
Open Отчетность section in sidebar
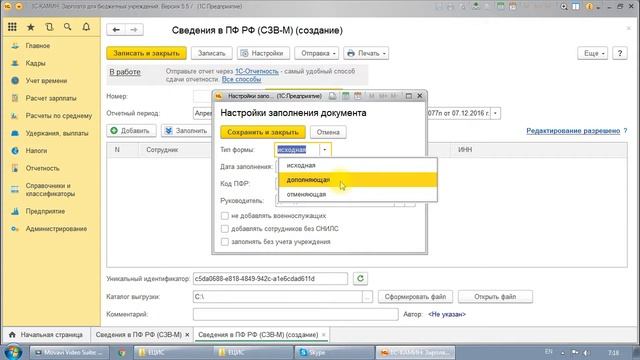click(42, 168)
